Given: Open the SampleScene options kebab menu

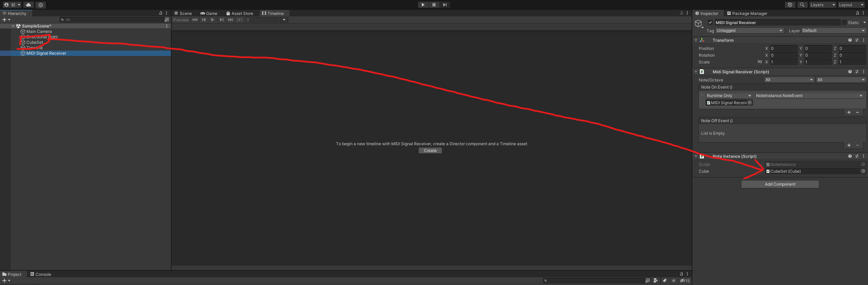Looking at the screenshot, I should [167, 26].
